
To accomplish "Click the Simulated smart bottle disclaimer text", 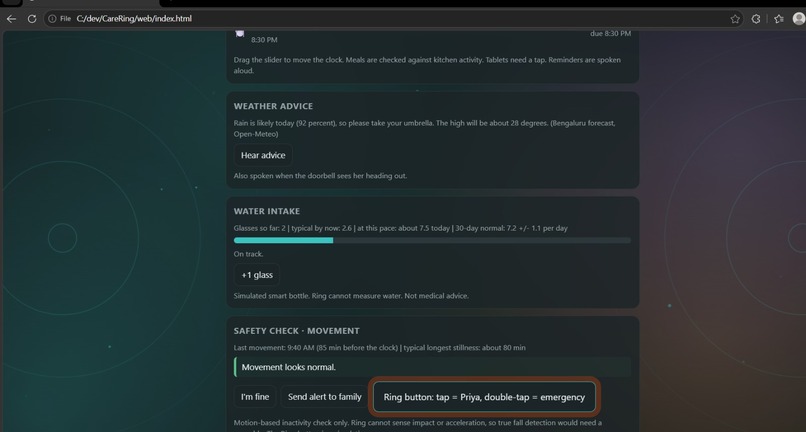I will pos(351,296).
